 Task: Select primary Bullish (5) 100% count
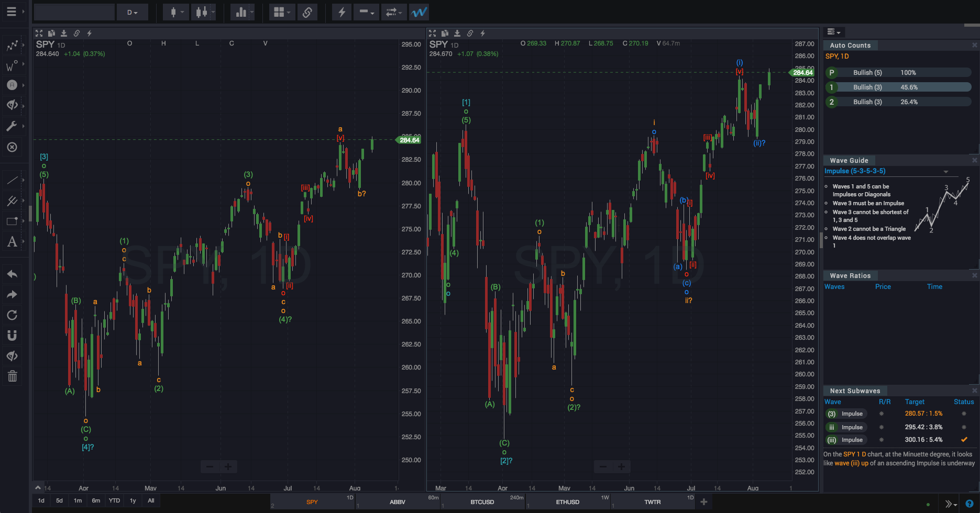pyautogui.click(x=898, y=73)
